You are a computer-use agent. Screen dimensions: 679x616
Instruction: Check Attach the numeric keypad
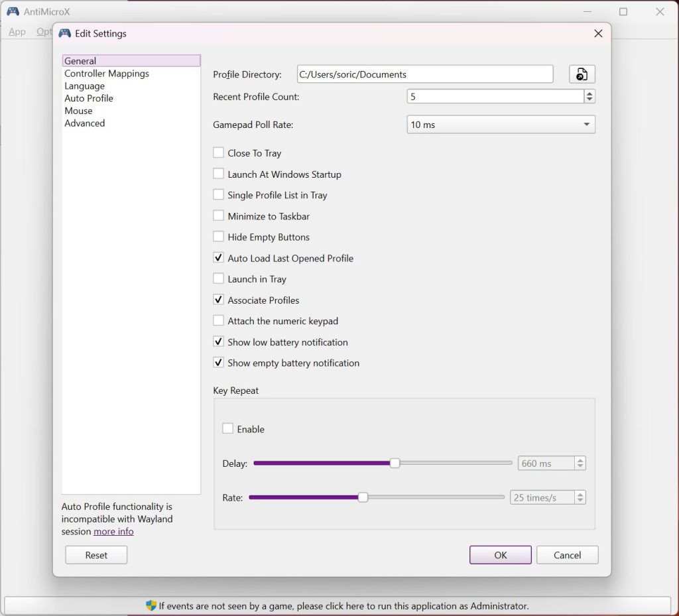click(x=218, y=321)
